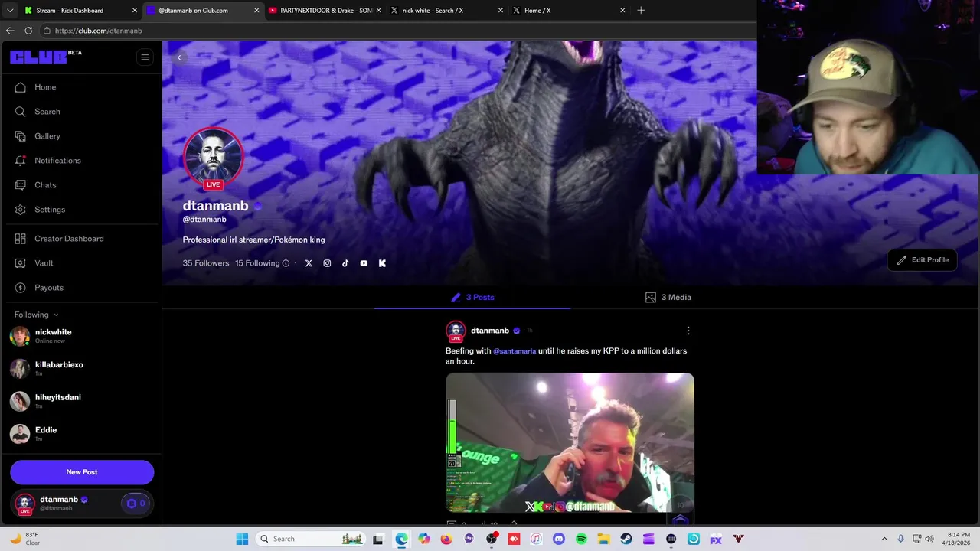Image resolution: width=980 pixels, height=551 pixels.
Task: Open the X social link on profile
Action: [309, 263]
